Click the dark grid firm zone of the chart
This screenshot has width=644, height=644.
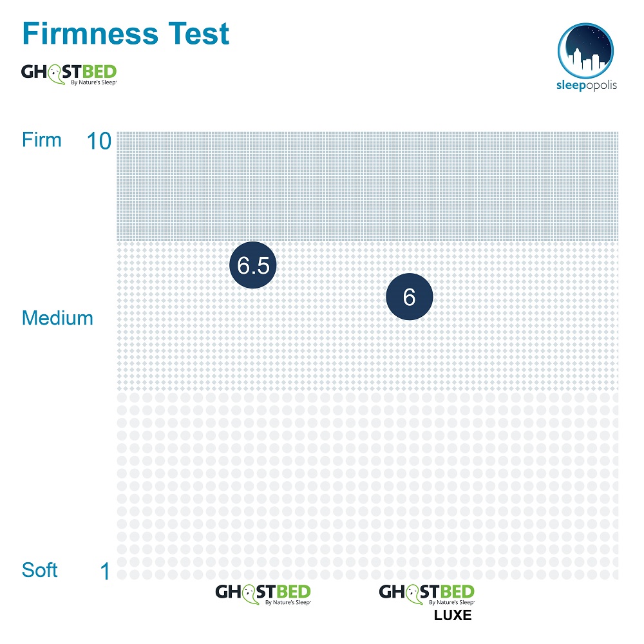pyautogui.click(x=367, y=186)
